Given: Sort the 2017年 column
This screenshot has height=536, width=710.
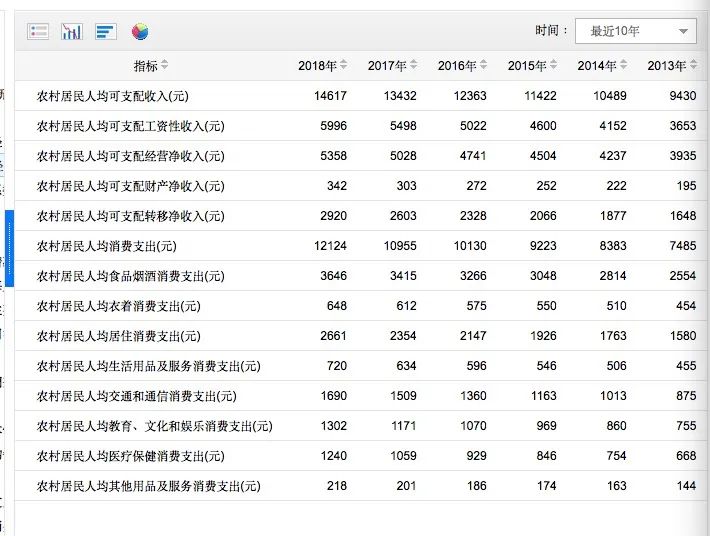Looking at the screenshot, I should coord(413,65).
